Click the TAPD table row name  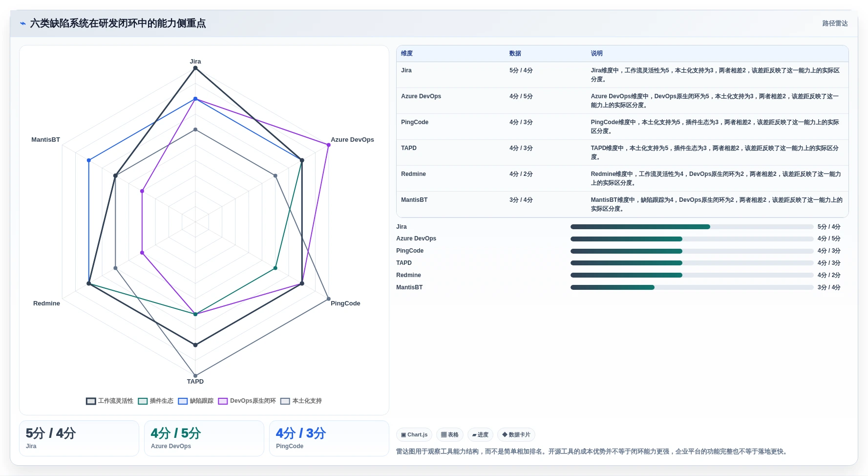[x=409, y=148]
